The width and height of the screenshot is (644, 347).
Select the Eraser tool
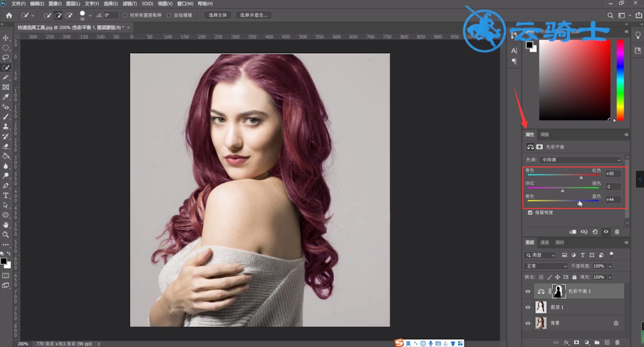point(6,146)
